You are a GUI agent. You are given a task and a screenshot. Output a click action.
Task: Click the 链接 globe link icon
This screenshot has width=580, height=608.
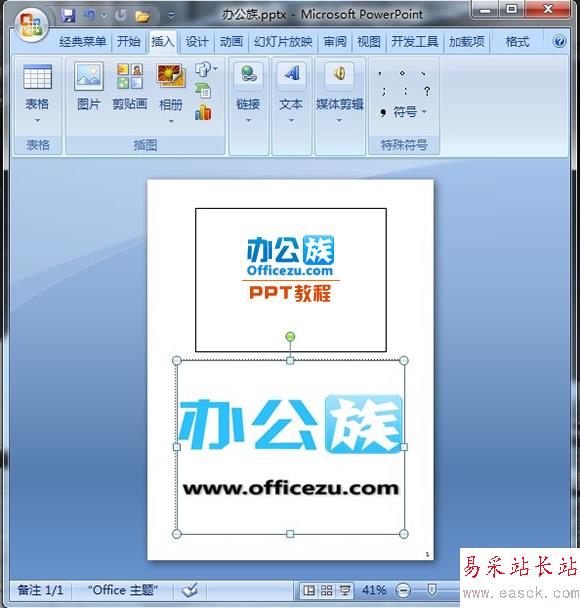click(249, 74)
